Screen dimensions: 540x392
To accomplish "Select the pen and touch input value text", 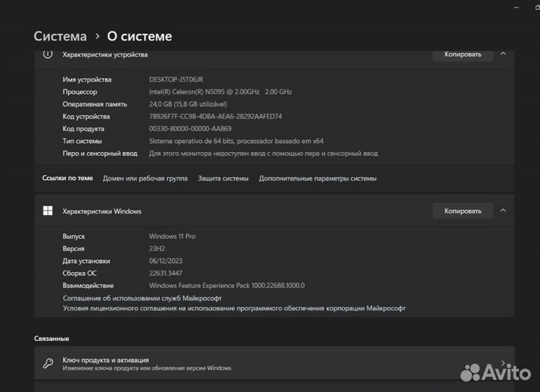I will click(263, 154).
